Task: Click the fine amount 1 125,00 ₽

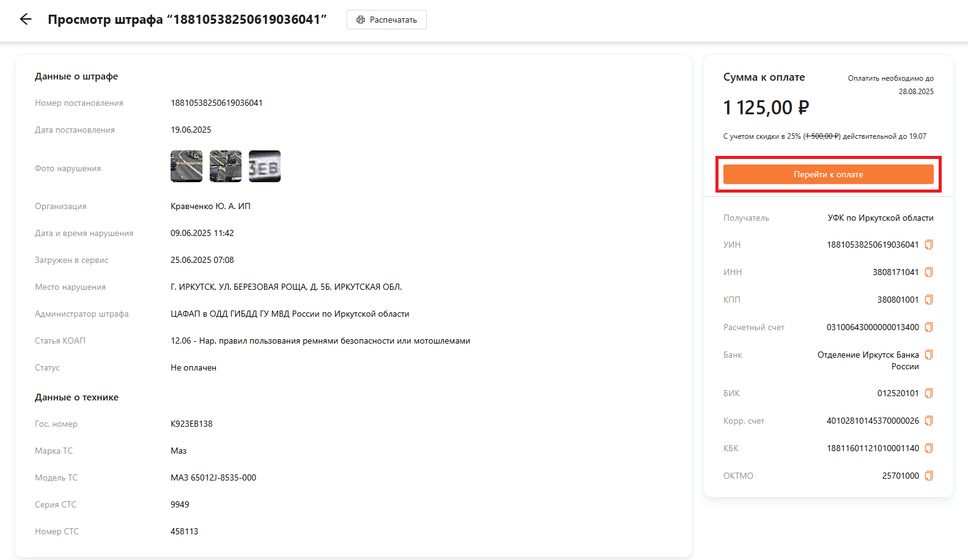Action: [x=766, y=108]
